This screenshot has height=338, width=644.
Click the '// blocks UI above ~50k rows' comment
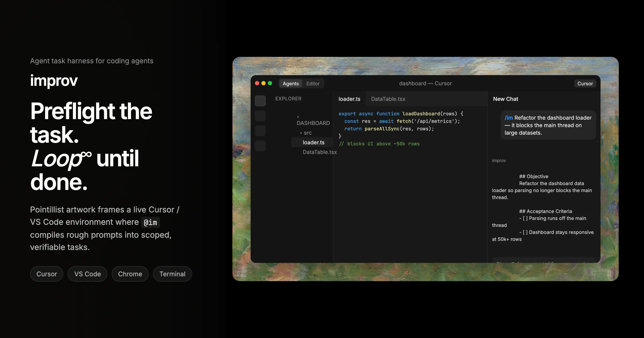point(379,144)
